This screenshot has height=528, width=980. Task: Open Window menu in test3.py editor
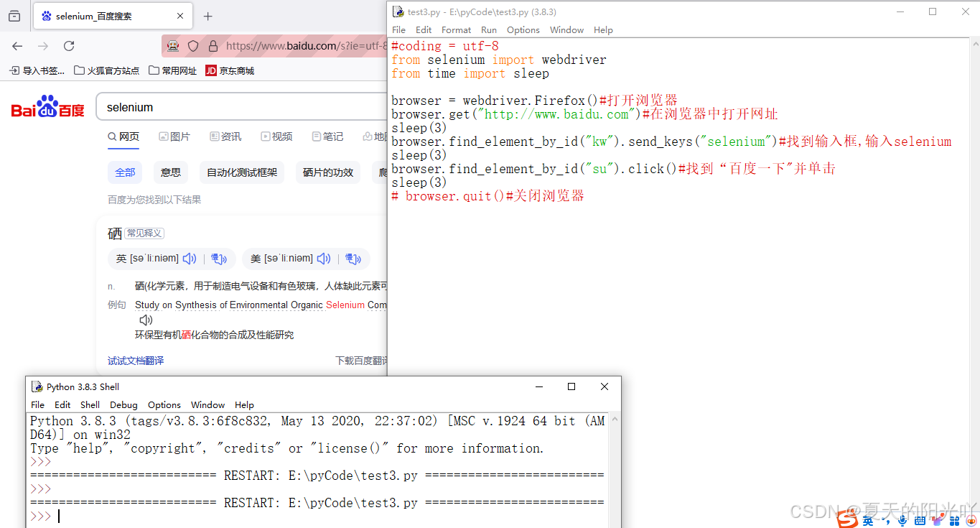[x=566, y=30]
